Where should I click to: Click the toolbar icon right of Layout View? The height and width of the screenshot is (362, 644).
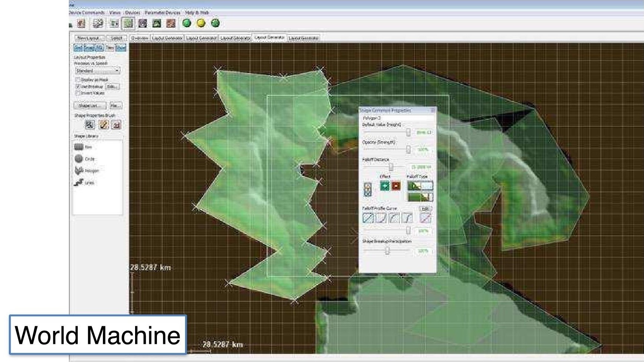(142, 24)
